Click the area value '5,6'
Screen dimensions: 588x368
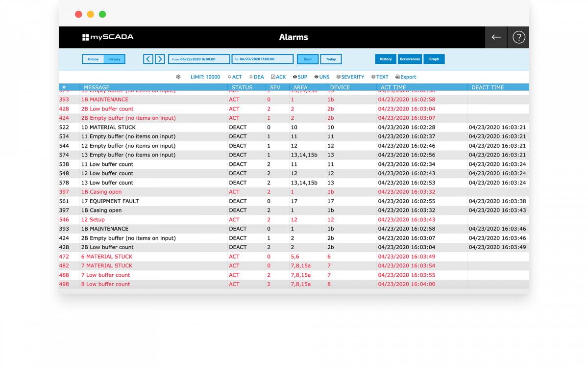point(294,257)
